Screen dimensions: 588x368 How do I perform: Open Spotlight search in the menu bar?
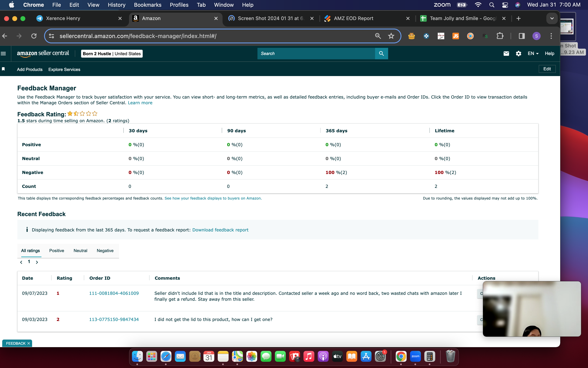pos(492,5)
